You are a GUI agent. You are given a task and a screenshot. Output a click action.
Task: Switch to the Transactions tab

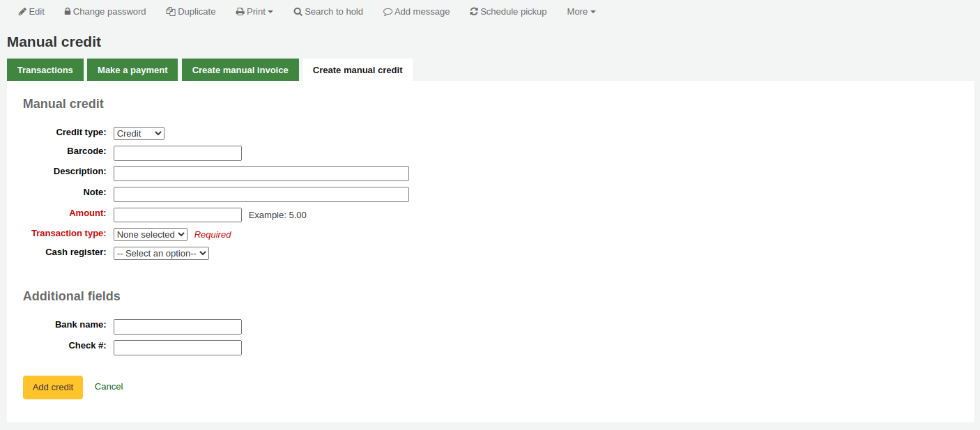(45, 70)
